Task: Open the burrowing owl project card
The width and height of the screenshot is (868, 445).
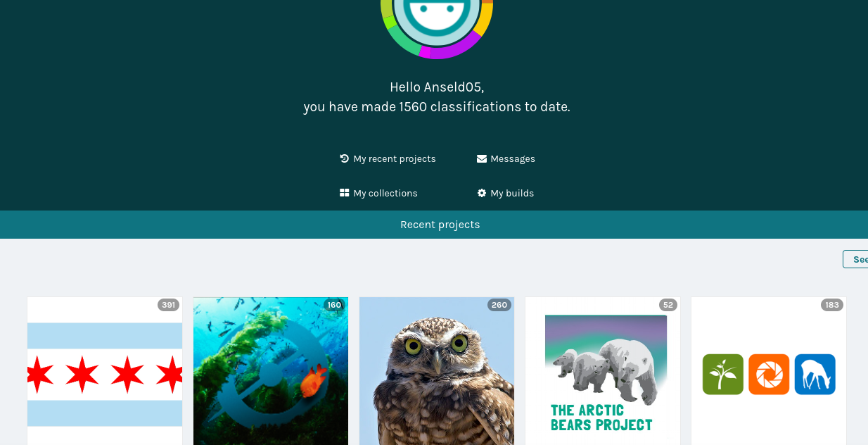Action: (437, 371)
